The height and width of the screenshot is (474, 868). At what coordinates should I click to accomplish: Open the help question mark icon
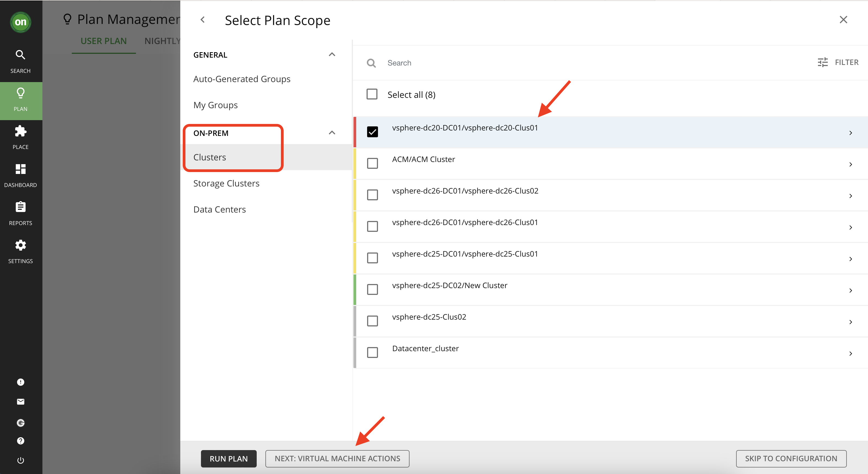coord(21,441)
